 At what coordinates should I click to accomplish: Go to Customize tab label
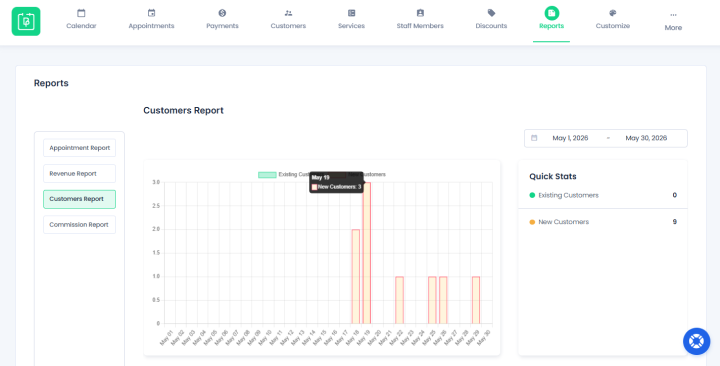[x=613, y=26]
